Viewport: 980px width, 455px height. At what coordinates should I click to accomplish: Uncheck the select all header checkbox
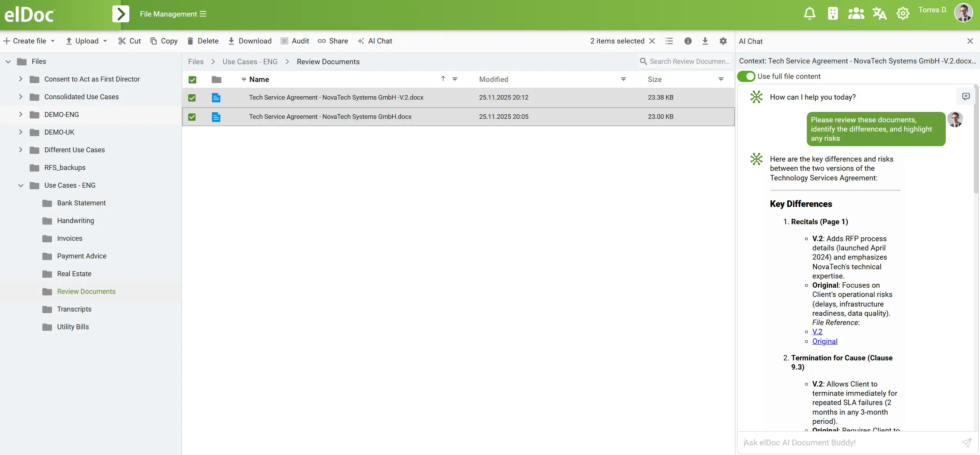point(192,80)
